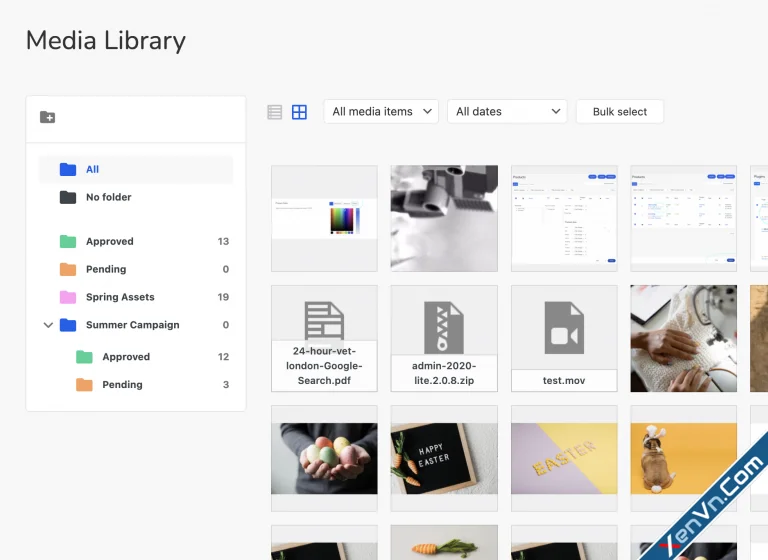This screenshot has height=560, width=768.
Task: Click the PDF document icon
Action: (324, 321)
